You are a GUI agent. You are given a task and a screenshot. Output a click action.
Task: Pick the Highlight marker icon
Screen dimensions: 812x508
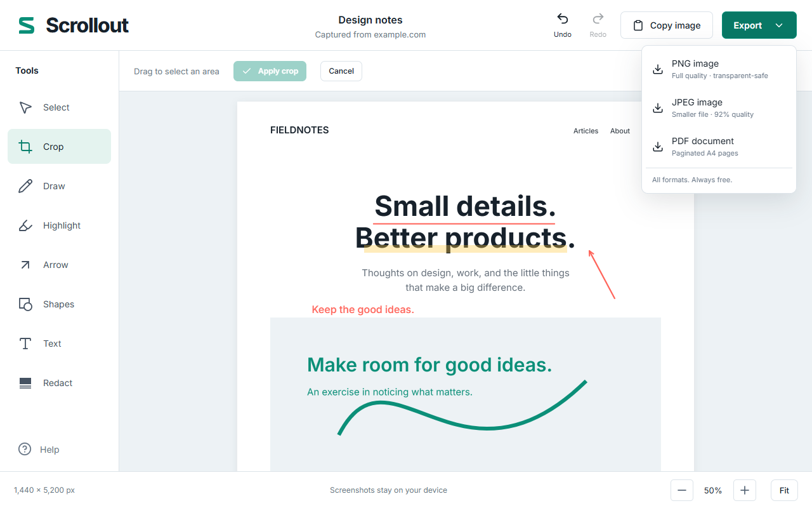click(25, 225)
